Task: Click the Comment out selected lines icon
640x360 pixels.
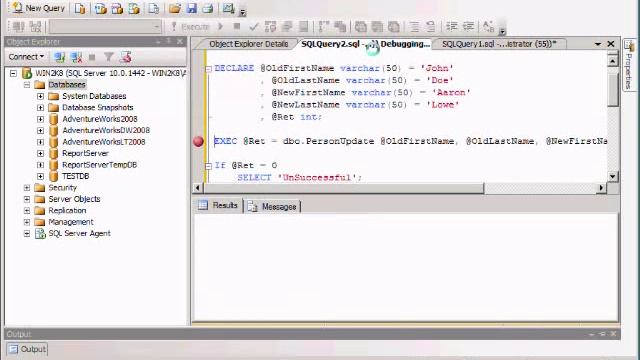Action: (x=414, y=27)
